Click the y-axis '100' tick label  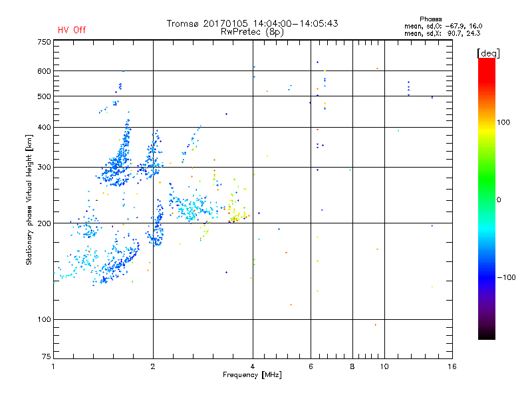point(45,320)
